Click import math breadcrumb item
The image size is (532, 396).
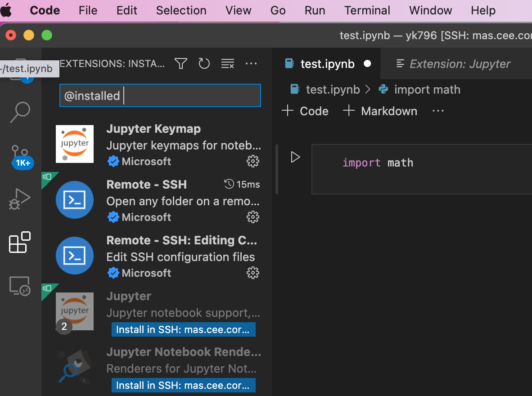(427, 90)
